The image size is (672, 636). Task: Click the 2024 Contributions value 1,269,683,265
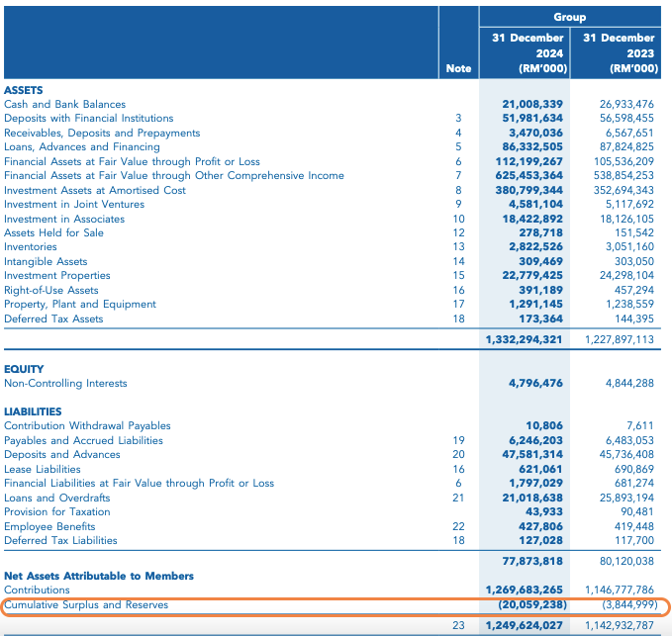[x=525, y=590]
